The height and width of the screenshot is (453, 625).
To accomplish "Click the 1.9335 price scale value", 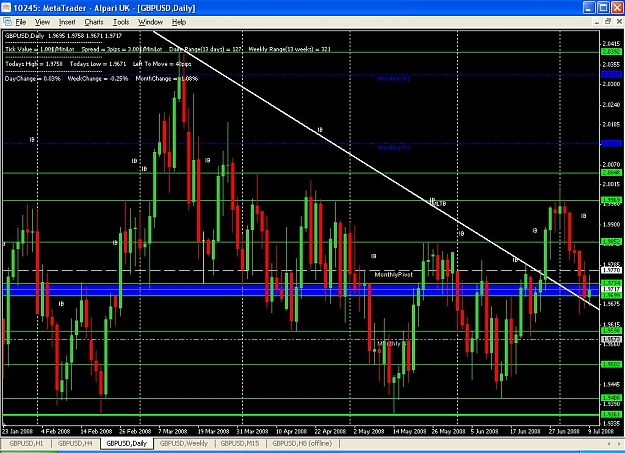I will pos(611,423).
